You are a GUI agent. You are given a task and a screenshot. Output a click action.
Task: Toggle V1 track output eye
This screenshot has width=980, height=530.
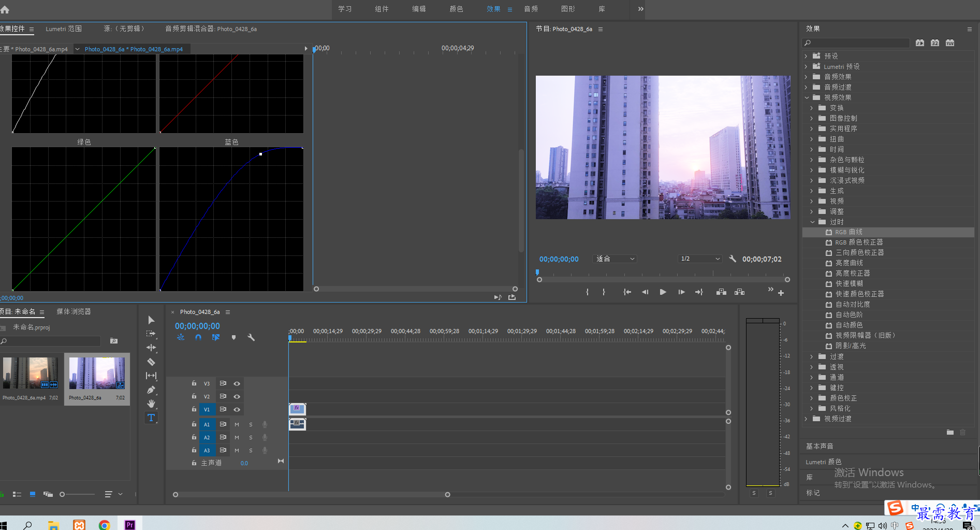point(237,409)
